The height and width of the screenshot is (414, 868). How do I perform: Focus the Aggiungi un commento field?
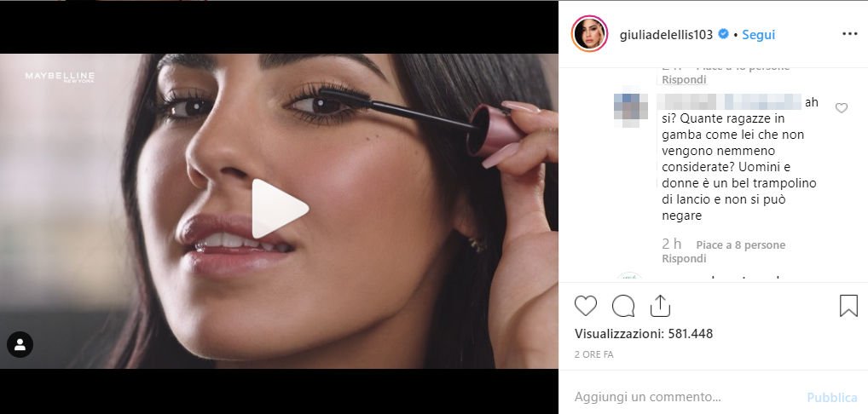686,397
